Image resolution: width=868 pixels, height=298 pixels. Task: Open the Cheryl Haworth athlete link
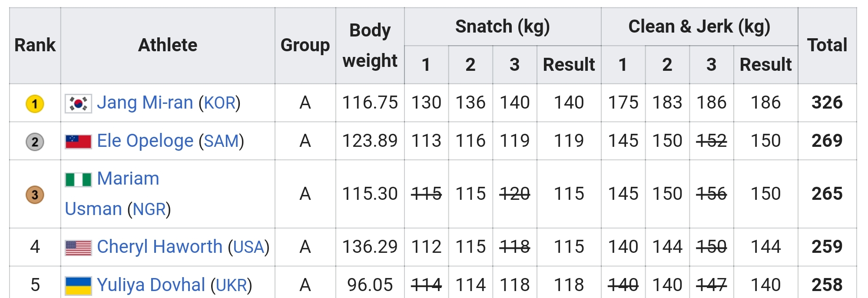[x=159, y=247]
